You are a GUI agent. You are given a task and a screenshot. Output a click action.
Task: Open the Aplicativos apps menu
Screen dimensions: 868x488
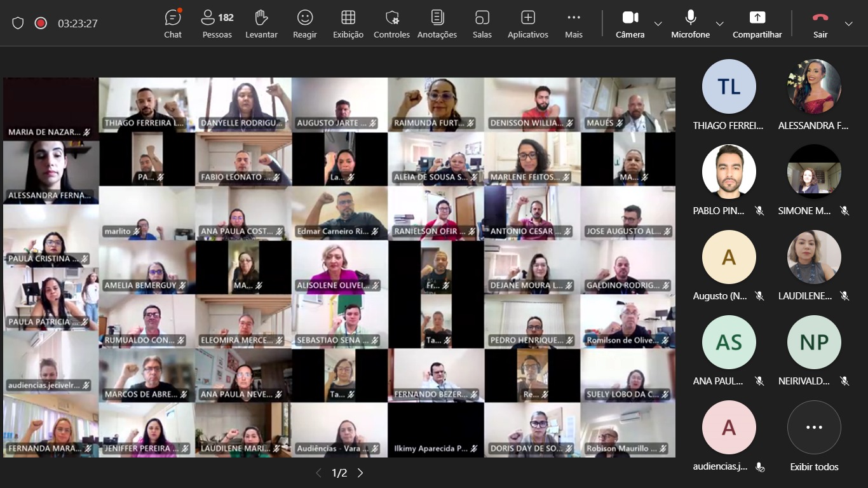tap(527, 24)
